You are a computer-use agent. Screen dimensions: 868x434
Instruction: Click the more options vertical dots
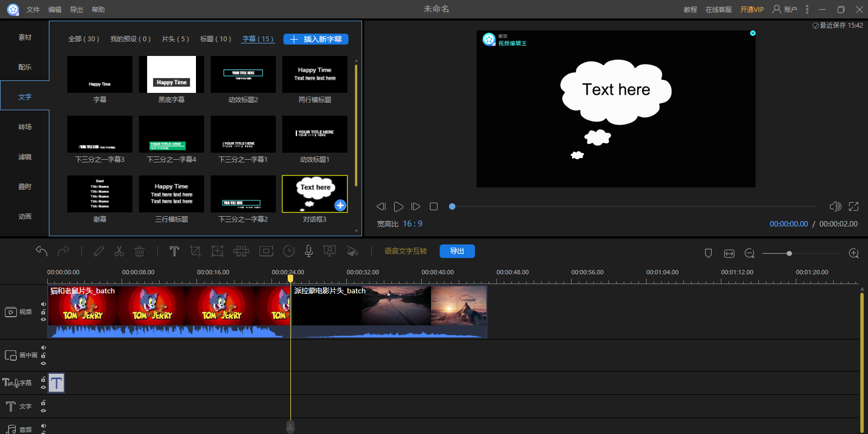(807, 9)
